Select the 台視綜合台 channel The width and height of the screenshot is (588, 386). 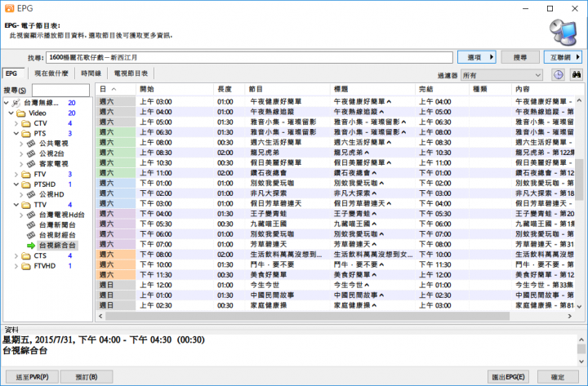pyautogui.click(x=57, y=246)
